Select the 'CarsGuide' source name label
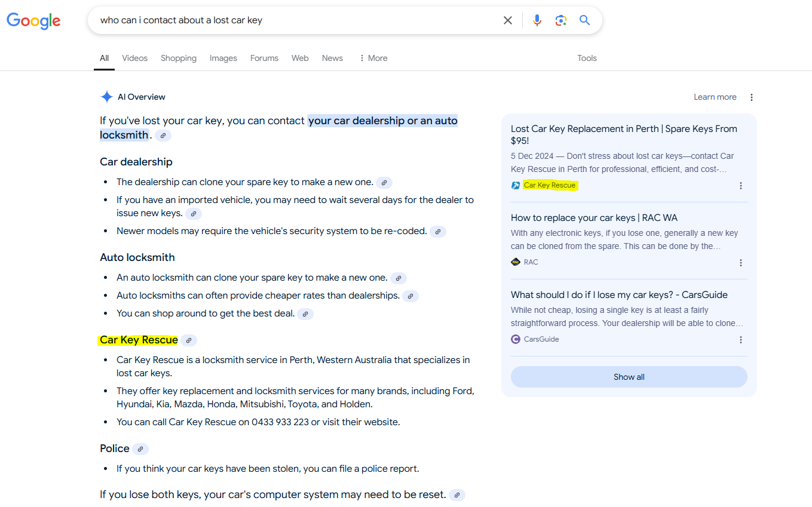Viewport: 812px width, 507px height. 541,339
